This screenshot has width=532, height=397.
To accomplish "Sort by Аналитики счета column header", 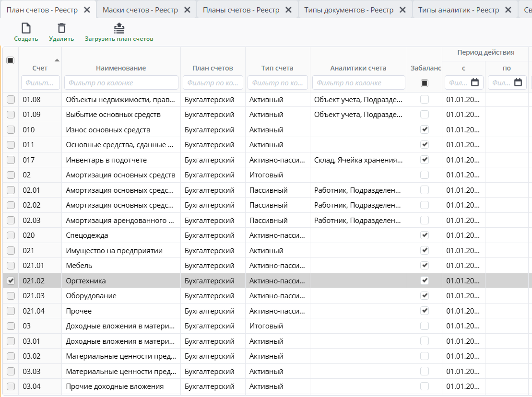I will point(358,68).
